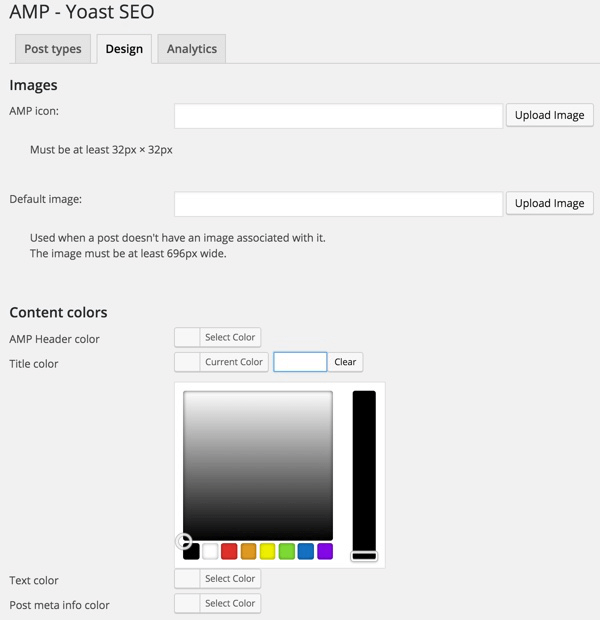Image resolution: width=600 pixels, height=620 pixels.
Task: Click the AMP Header color swatch preview
Action: click(187, 337)
